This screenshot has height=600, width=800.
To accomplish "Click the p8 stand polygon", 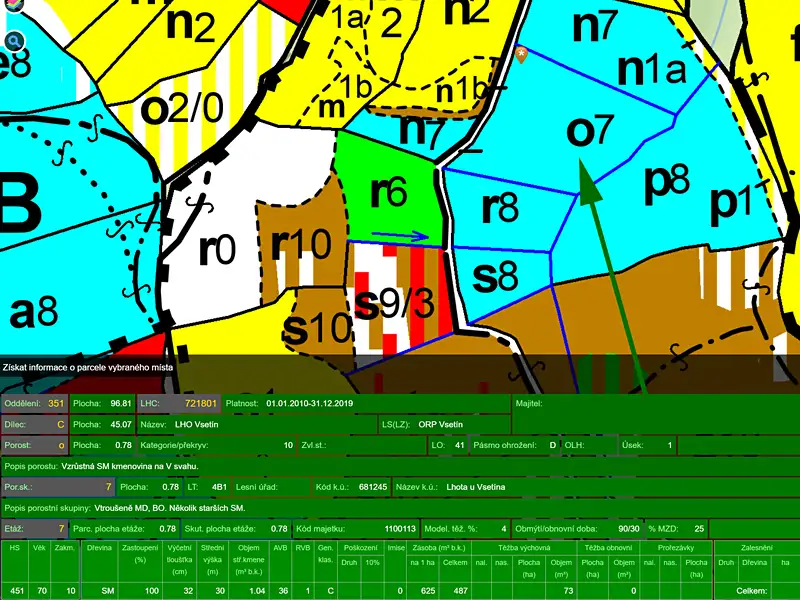I will (667, 181).
